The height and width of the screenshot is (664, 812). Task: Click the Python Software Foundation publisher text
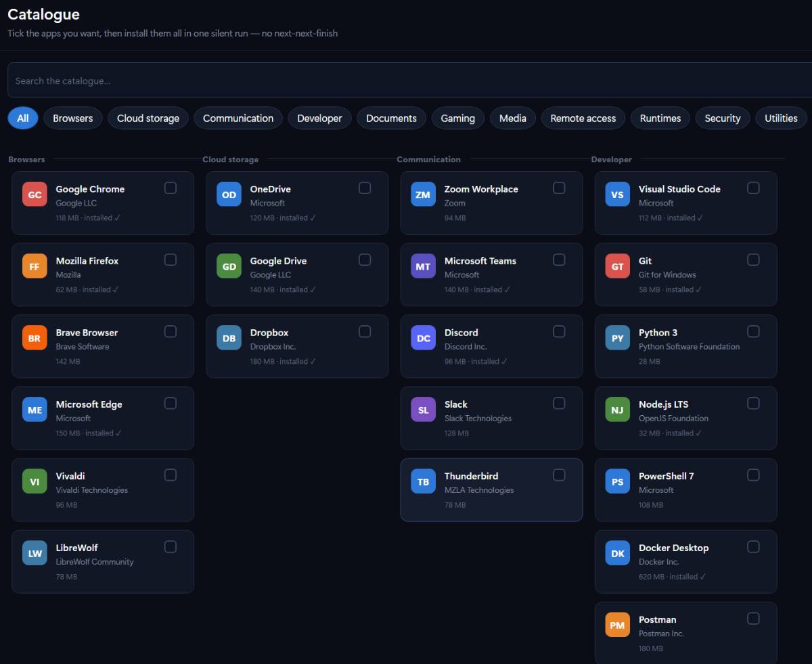click(689, 347)
